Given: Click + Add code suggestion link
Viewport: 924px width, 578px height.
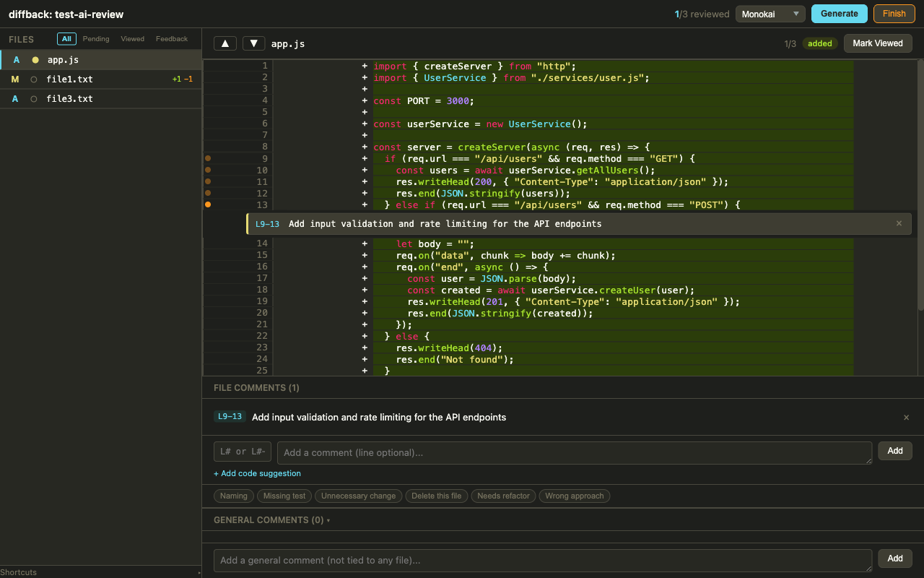Looking at the screenshot, I should pyautogui.click(x=257, y=473).
